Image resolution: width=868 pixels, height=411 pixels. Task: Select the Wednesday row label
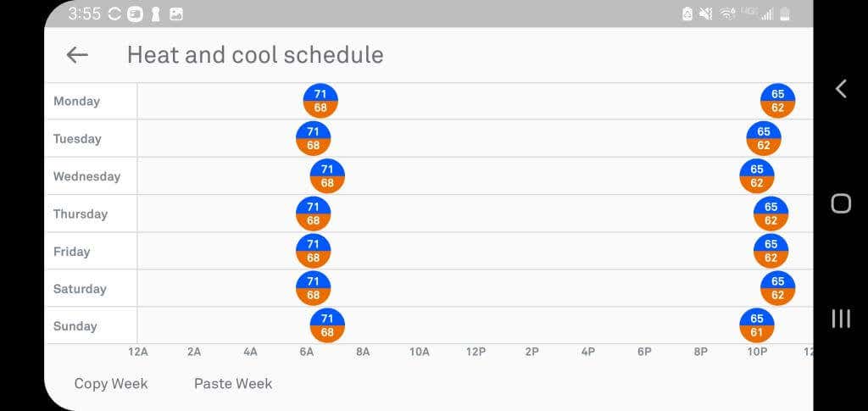pyautogui.click(x=87, y=176)
